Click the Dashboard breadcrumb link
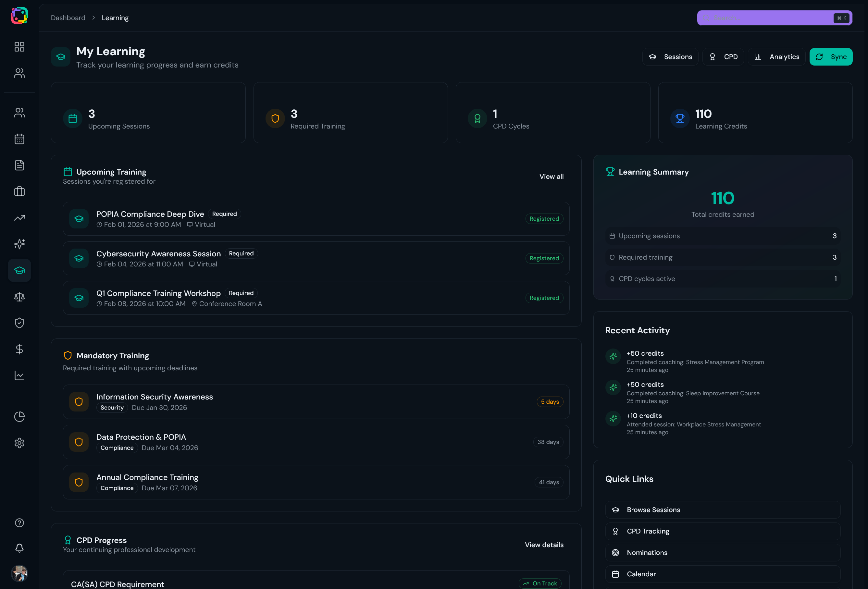The height and width of the screenshot is (589, 868). coord(68,18)
